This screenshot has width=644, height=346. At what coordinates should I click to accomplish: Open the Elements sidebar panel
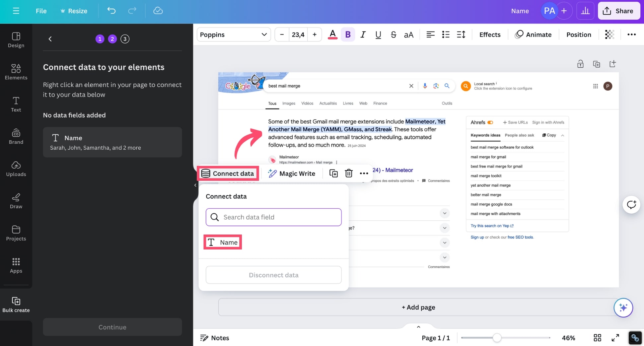[16, 72]
